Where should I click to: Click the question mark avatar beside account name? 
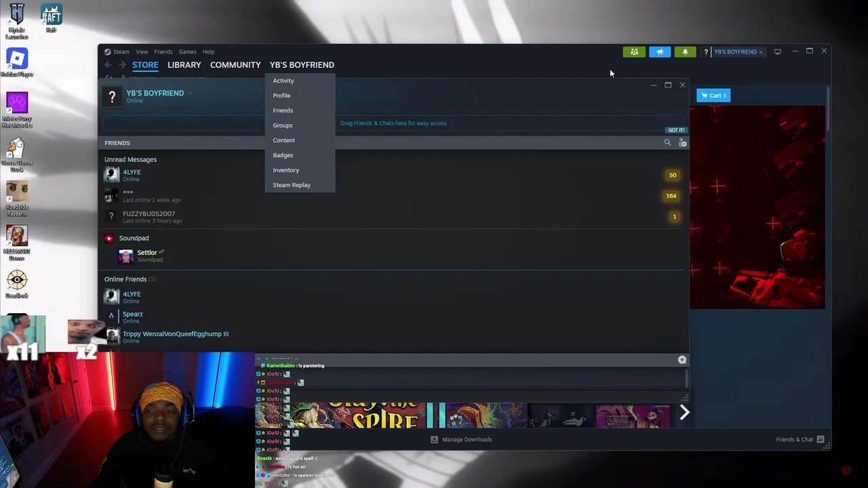coord(706,52)
